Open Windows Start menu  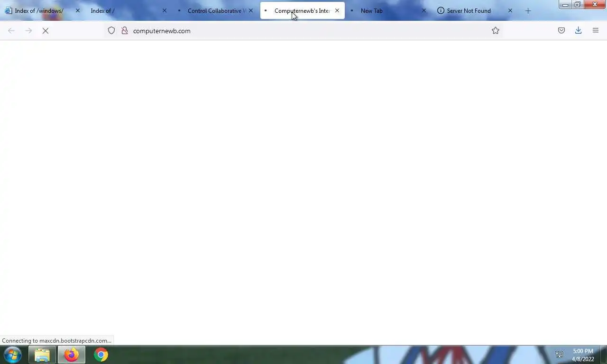13,355
